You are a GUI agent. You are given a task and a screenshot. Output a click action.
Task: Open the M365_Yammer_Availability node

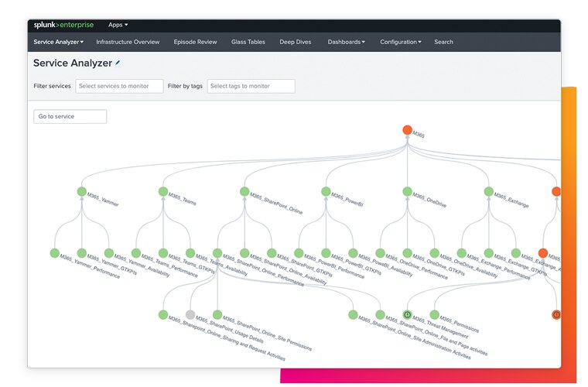pos(109,253)
